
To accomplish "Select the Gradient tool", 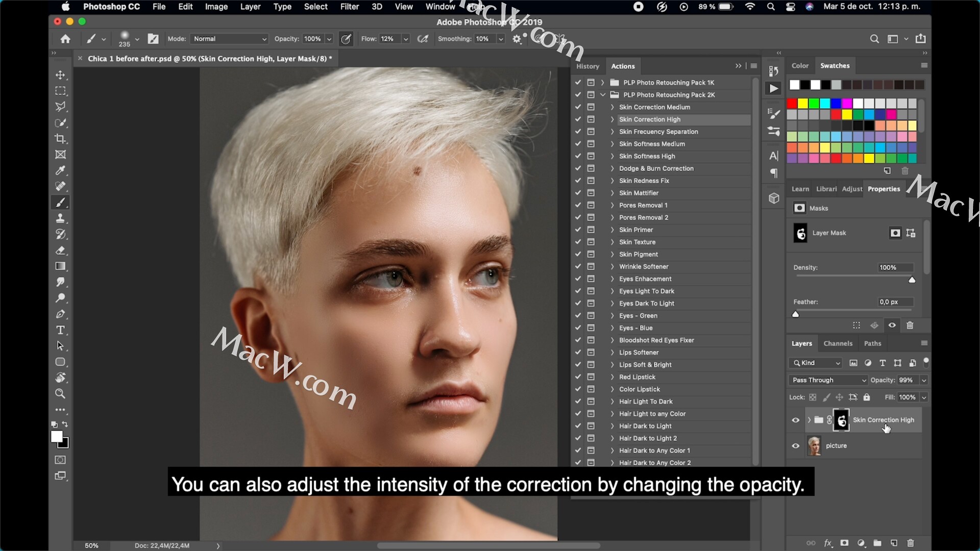I will pyautogui.click(x=60, y=266).
